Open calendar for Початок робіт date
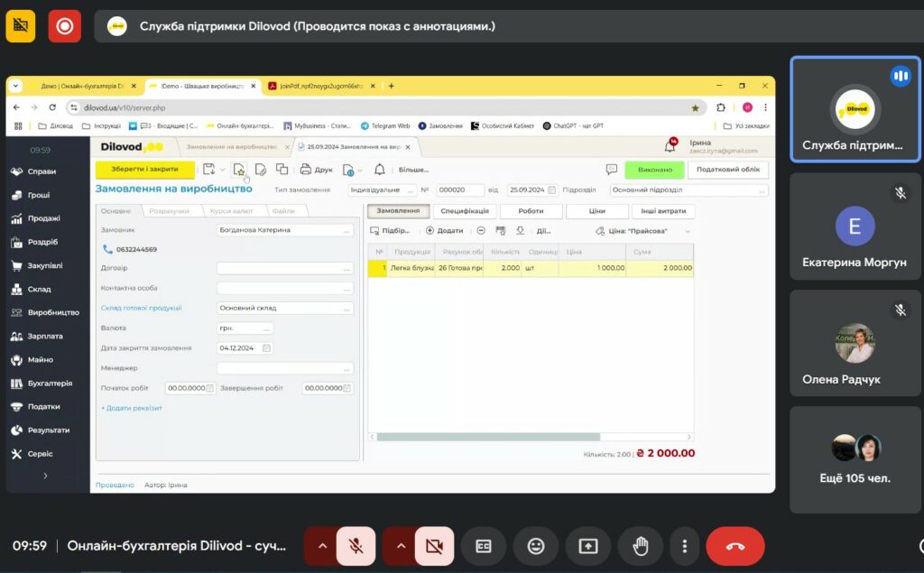This screenshot has height=573, width=924. (x=209, y=388)
